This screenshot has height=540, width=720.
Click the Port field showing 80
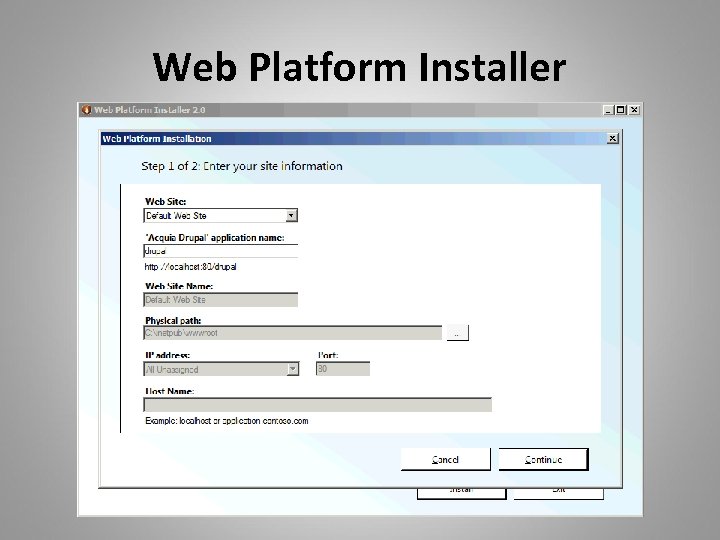(343, 369)
